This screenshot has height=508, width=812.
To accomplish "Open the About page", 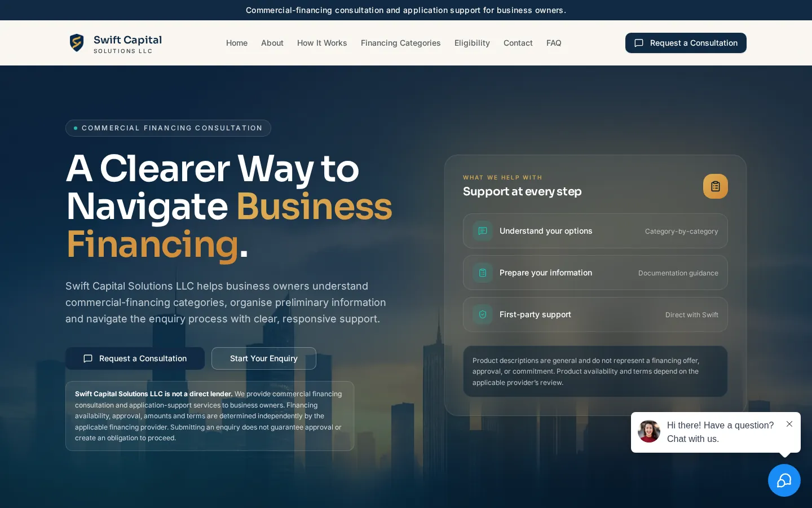I will tap(272, 43).
